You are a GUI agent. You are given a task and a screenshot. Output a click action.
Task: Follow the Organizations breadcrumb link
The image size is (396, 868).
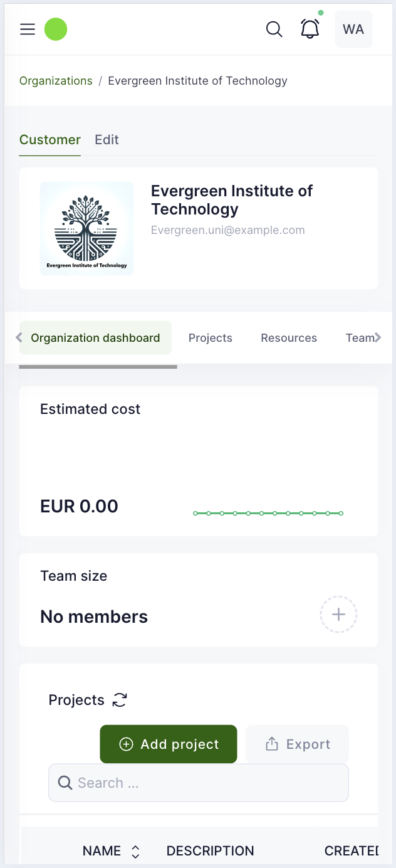(x=56, y=81)
